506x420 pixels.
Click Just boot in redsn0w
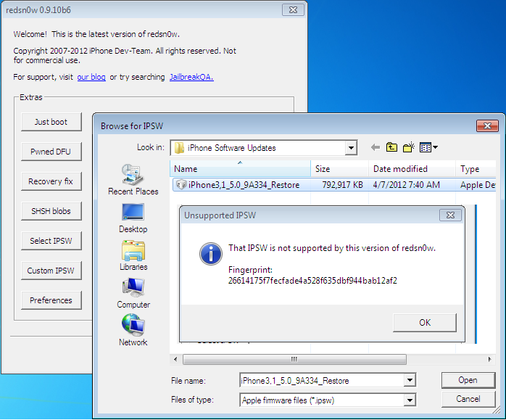point(51,122)
